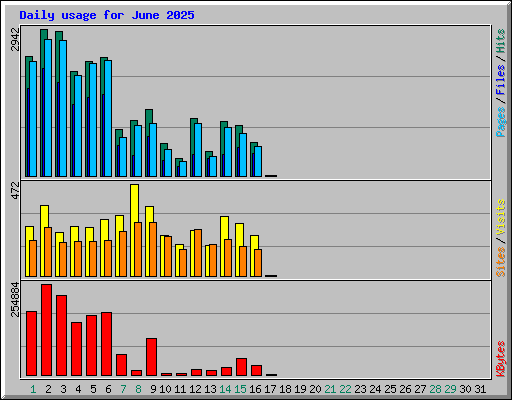This screenshot has height=400, width=512.
Task: Click the day 3 red KBytes bar
Action: 61,336
